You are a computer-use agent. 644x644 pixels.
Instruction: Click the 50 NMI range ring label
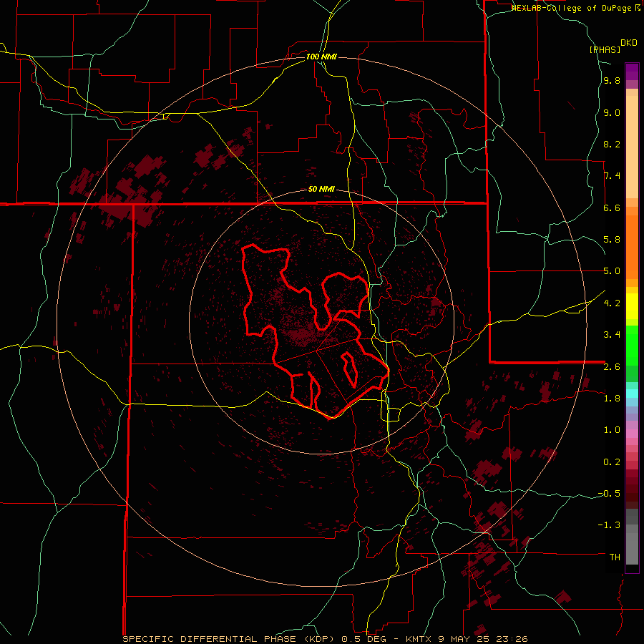(321, 189)
